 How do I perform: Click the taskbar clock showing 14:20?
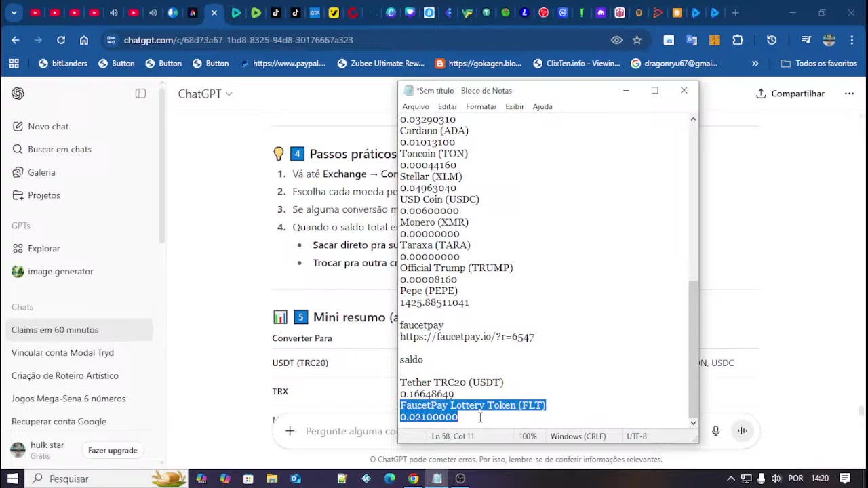point(820,479)
